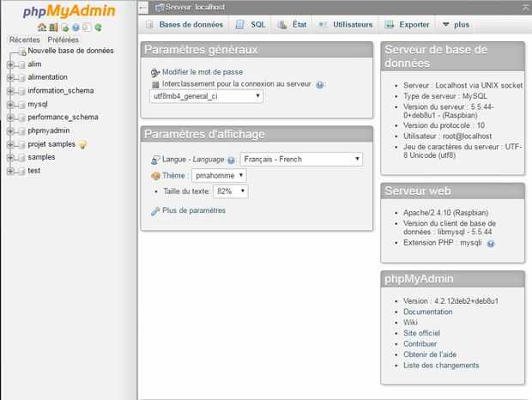
Task: Open the Site officiel link
Action: pos(421,333)
